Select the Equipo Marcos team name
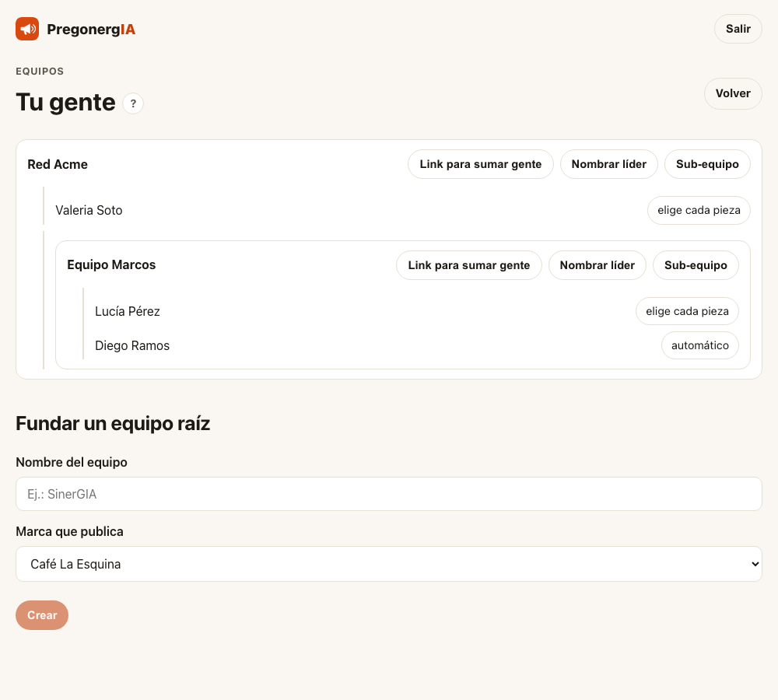Viewport: 778px width, 700px height. pos(111,265)
